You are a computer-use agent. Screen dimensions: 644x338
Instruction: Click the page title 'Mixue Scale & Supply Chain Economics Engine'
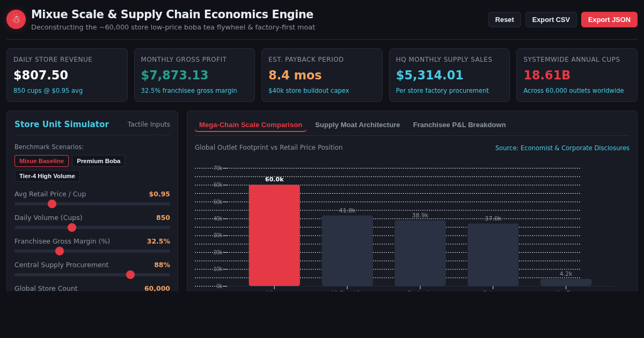(x=172, y=14)
